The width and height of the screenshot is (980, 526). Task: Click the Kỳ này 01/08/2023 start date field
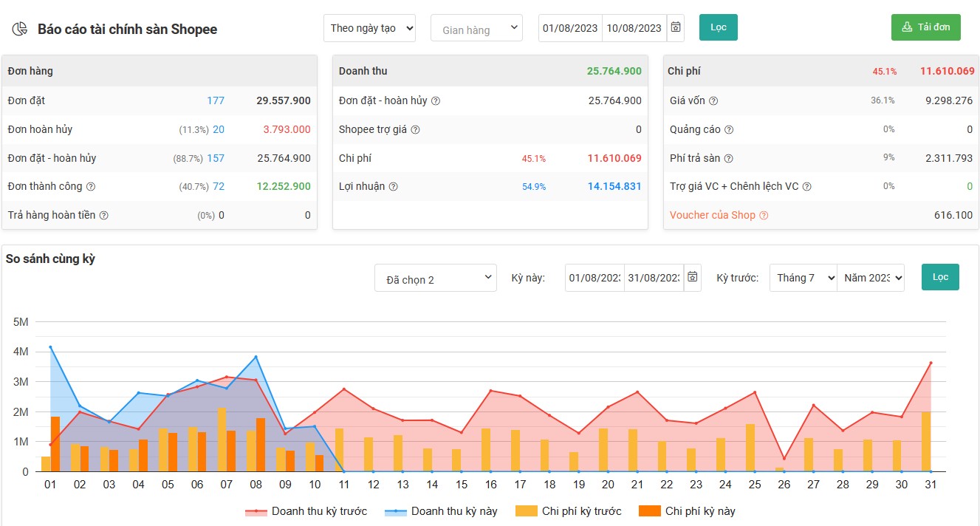(x=594, y=278)
